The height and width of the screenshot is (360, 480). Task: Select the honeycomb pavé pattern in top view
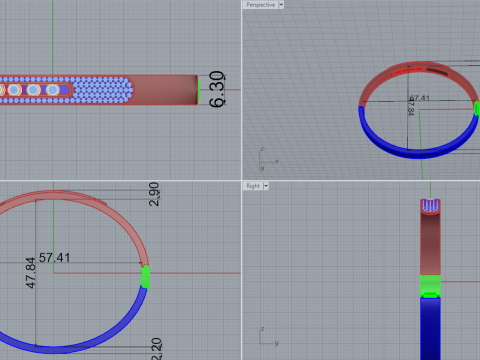point(102,90)
